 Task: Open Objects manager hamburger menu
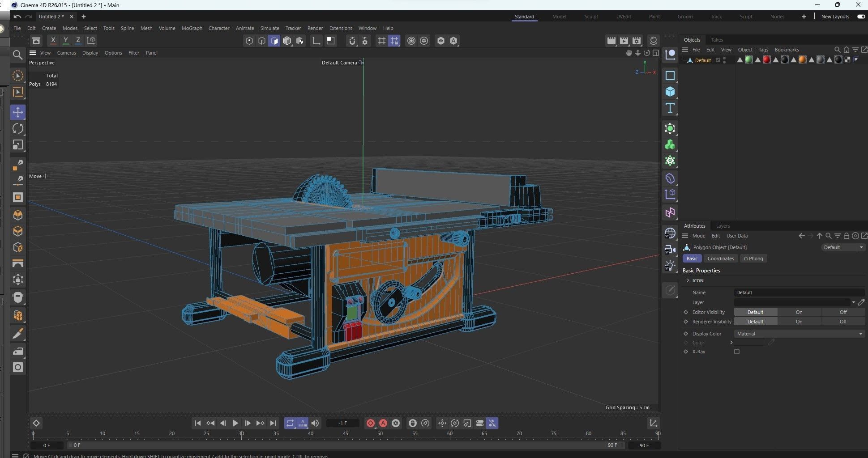(x=685, y=50)
